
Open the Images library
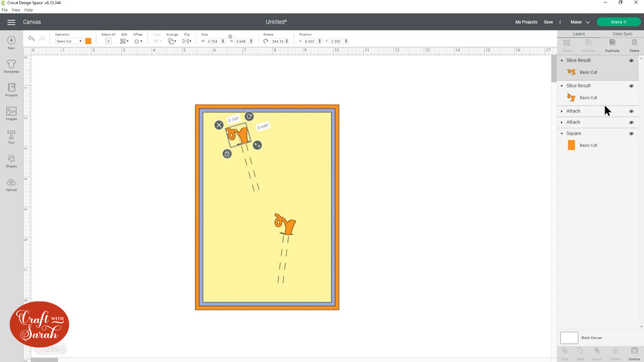(11, 113)
